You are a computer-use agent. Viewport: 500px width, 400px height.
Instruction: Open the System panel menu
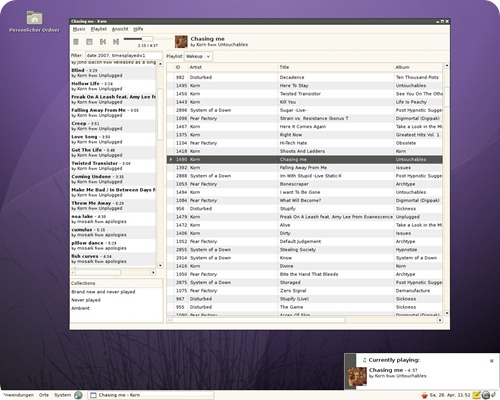pos(63,395)
